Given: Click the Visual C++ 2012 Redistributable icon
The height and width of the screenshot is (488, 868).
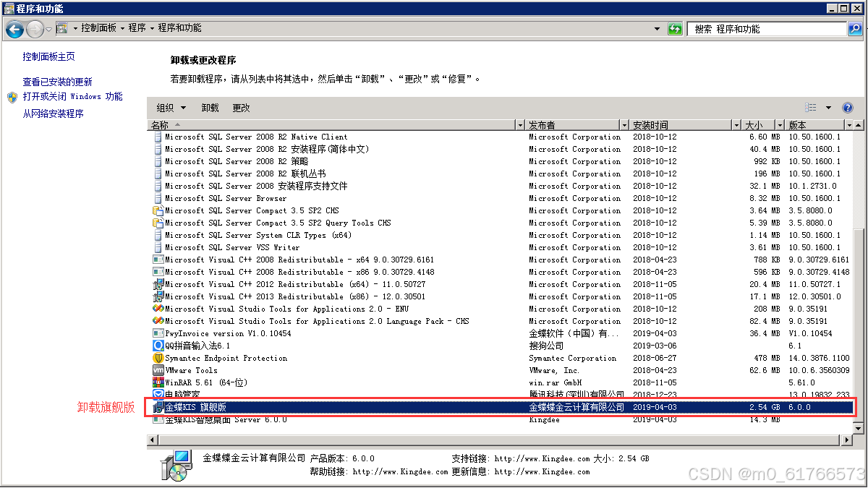Looking at the screenshot, I should click(x=158, y=284).
